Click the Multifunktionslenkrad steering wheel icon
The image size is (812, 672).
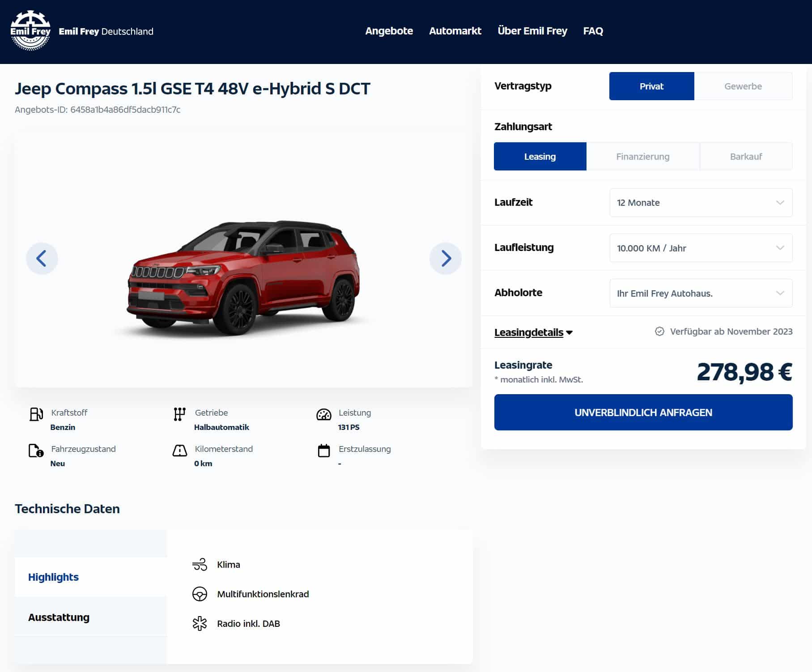point(200,594)
